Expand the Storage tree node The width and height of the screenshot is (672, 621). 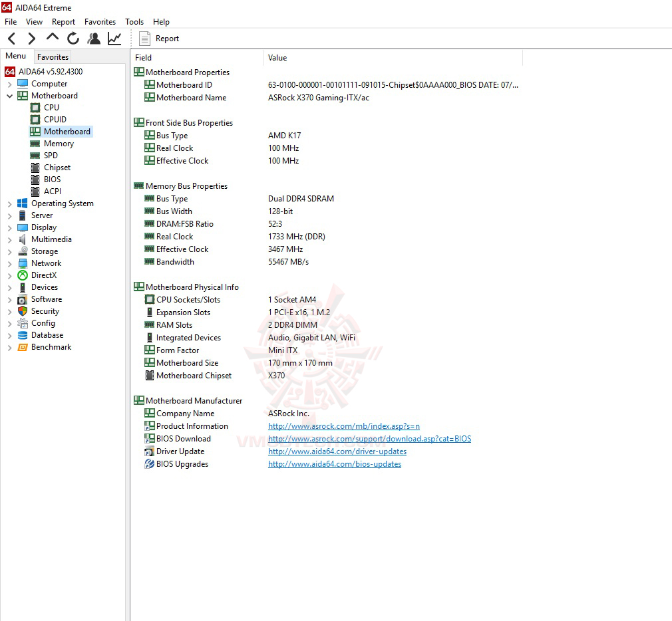[9, 252]
